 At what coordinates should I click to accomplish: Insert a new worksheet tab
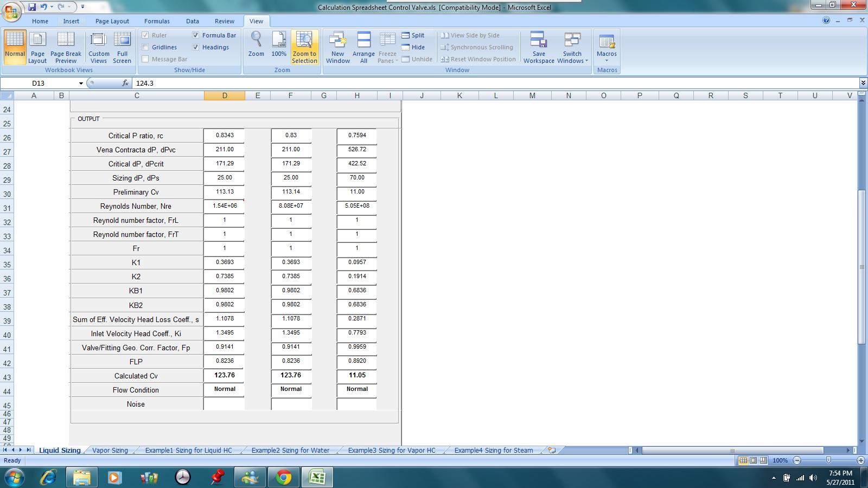click(552, 450)
